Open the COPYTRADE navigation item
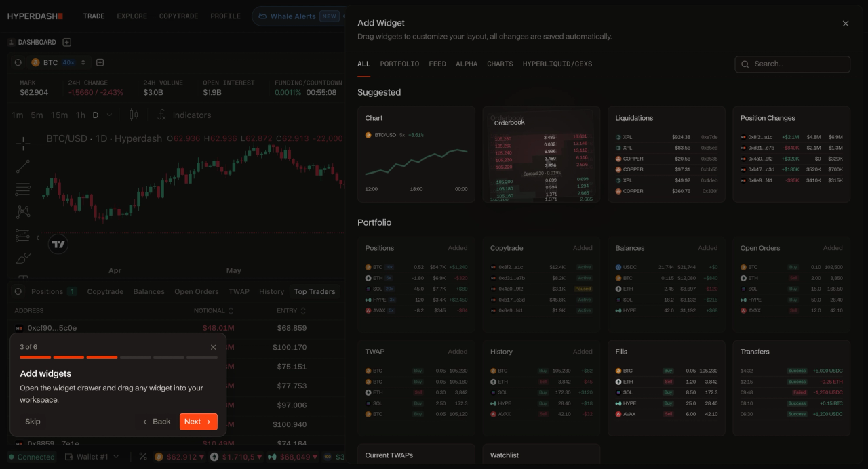Image resolution: width=868 pixels, height=469 pixels. click(x=178, y=16)
